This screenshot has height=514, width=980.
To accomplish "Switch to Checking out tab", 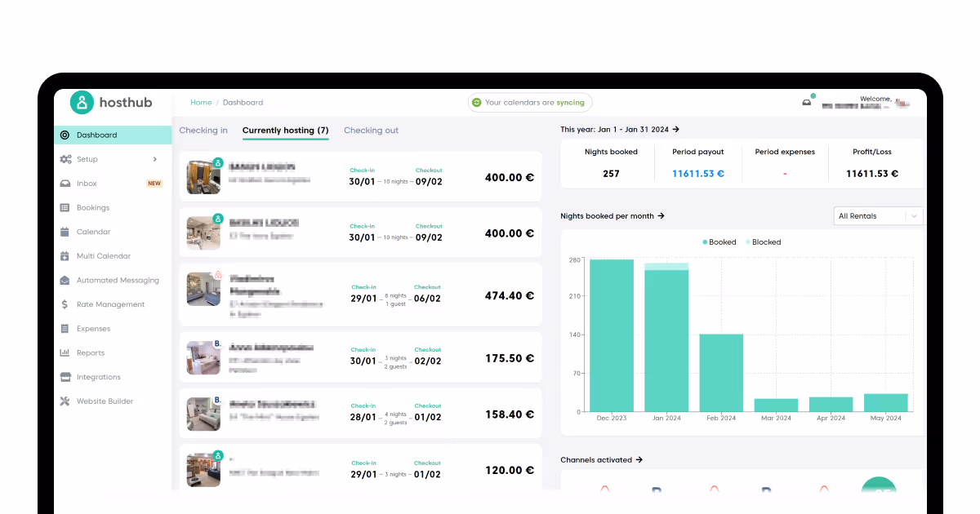I will pyautogui.click(x=371, y=131).
